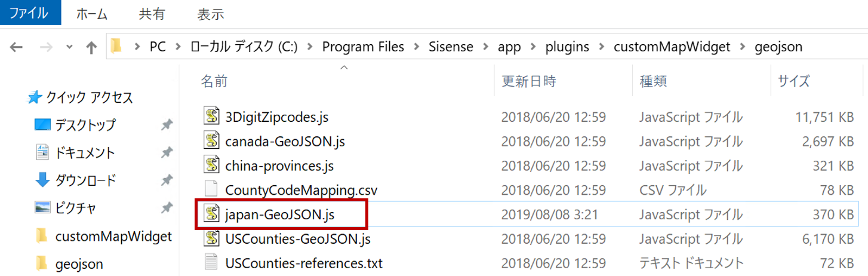The image size is (868, 276).
Task: Open the ファイル menu tab
Action: click(30, 12)
